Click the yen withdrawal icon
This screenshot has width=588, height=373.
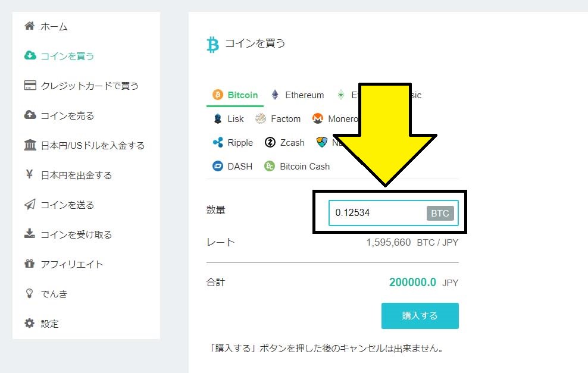coord(29,175)
